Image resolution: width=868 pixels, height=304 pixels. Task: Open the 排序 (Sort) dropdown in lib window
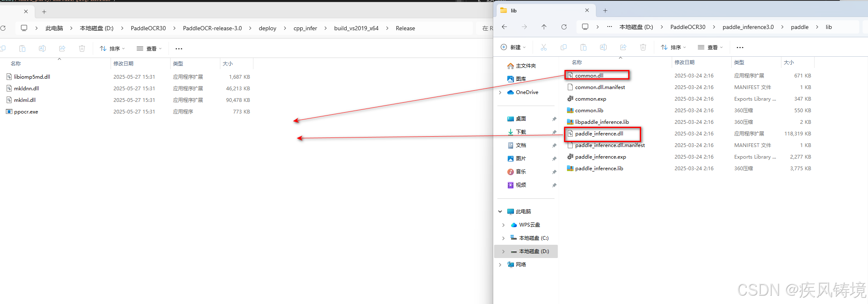point(673,48)
